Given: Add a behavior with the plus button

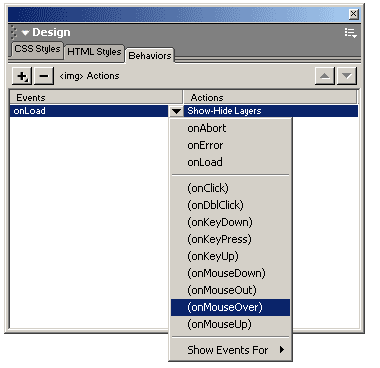Looking at the screenshot, I should pos(22,76).
